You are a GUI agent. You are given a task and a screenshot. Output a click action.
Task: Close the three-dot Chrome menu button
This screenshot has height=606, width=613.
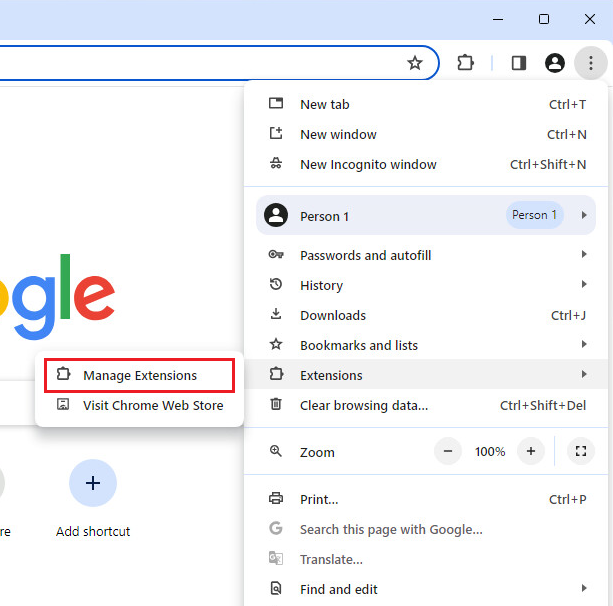click(x=591, y=63)
